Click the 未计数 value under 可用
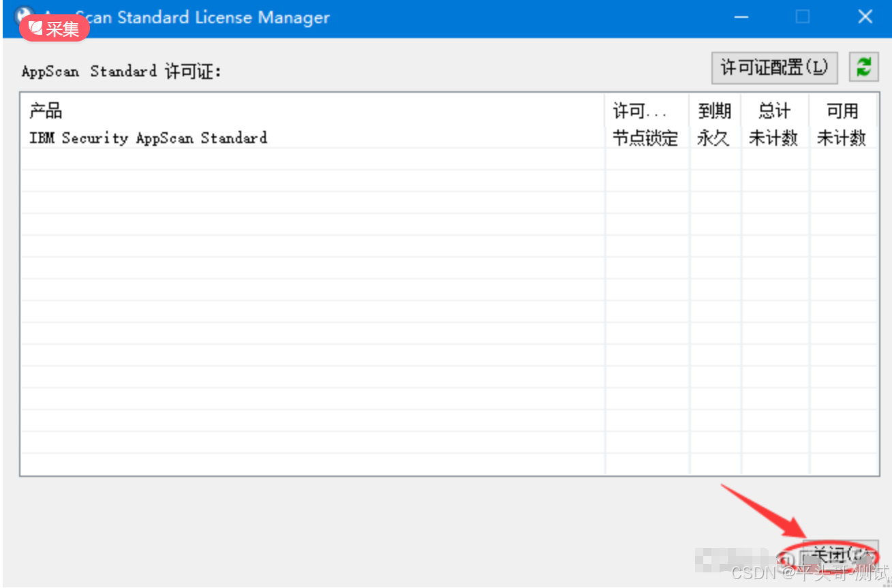Screen dimensions: 892x588 [x=842, y=138]
